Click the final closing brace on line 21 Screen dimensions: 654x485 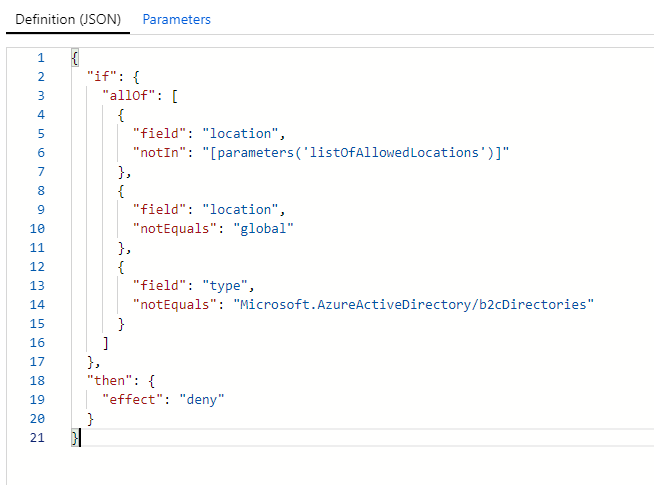[74, 438]
